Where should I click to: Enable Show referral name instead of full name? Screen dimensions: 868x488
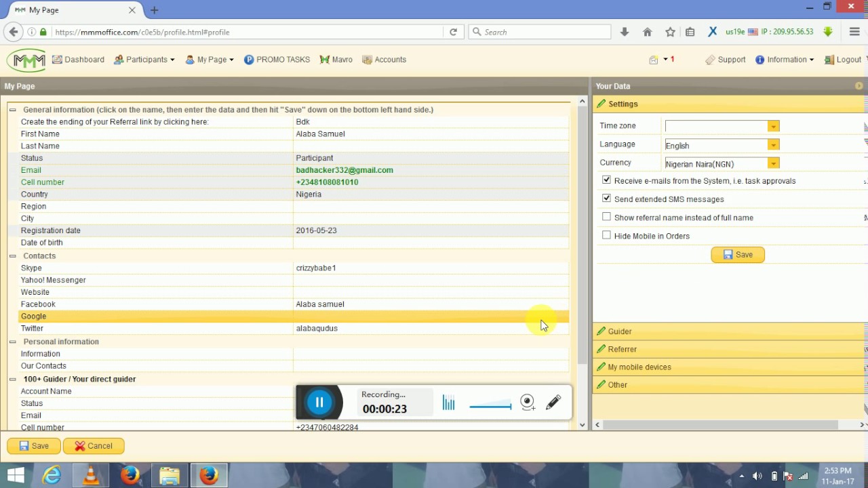point(606,217)
